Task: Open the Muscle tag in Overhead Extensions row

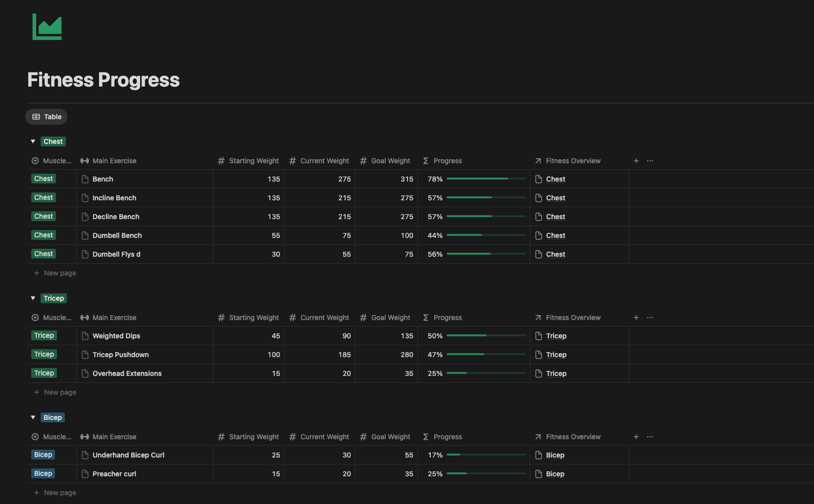Action: (44, 373)
